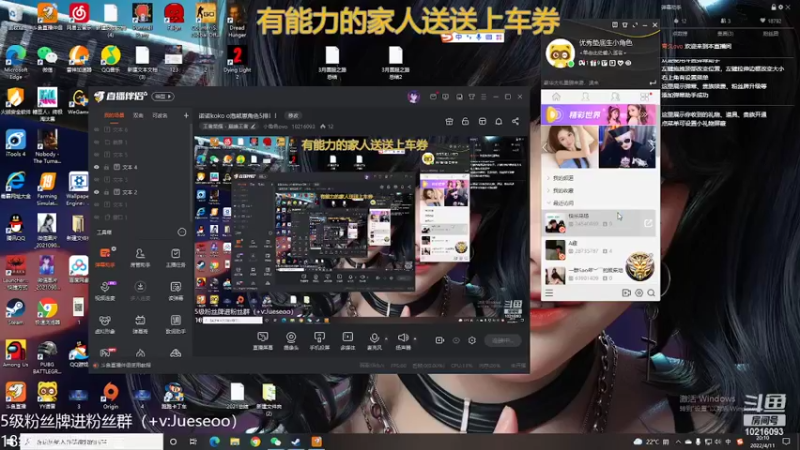This screenshot has height=450, width=800.
Task: Add a multimedia source
Action: (347, 341)
